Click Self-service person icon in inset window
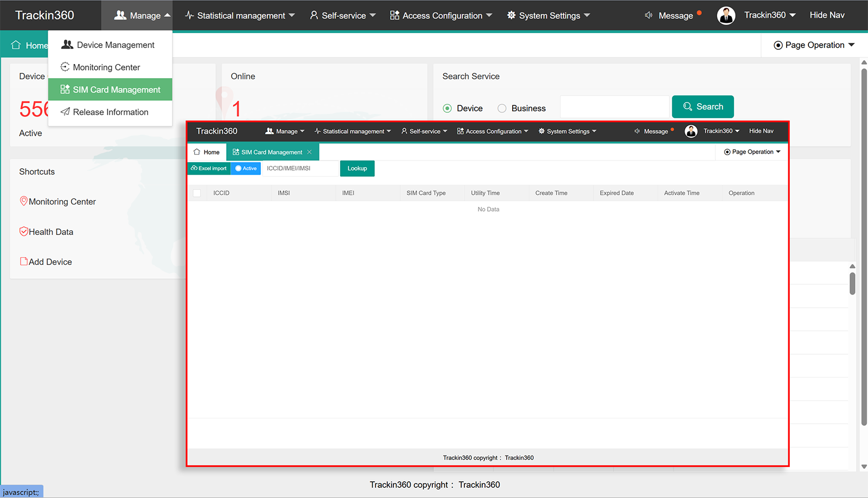The height and width of the screenshot is (498, 868). click(404, 131)
